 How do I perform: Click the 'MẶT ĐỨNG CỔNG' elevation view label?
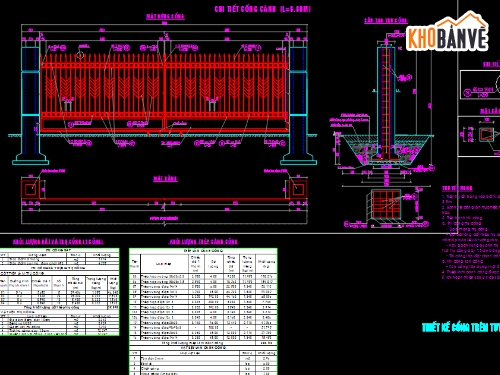click(165, 16)
